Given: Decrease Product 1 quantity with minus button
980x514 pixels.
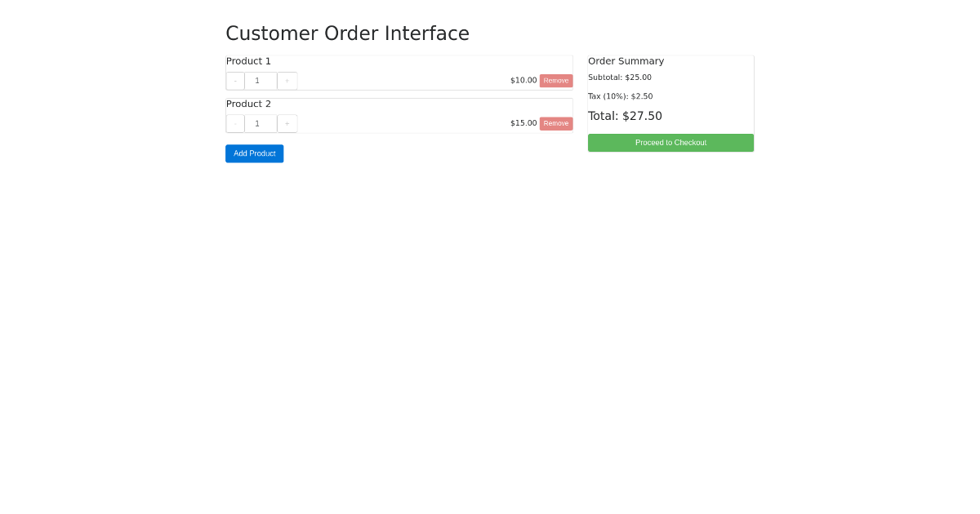Looking at the screenshot, I should coord(234,80).
